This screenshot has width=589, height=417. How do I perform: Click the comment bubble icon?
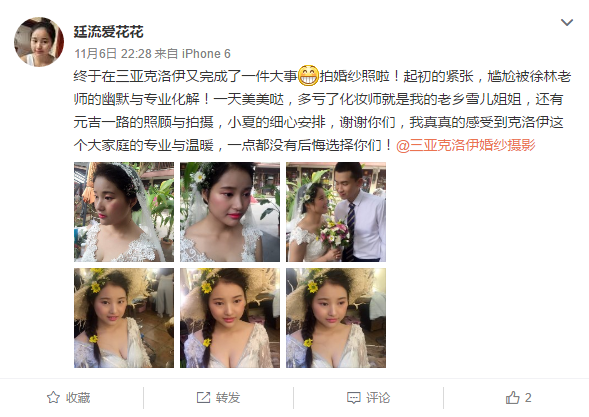coord(353,398)
